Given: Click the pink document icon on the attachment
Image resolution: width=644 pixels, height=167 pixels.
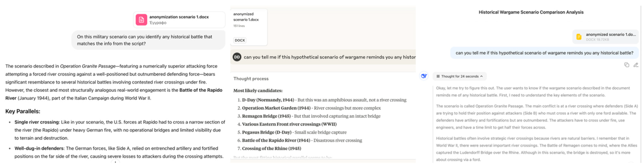Looking at the screenshot, I should point(141,20).
